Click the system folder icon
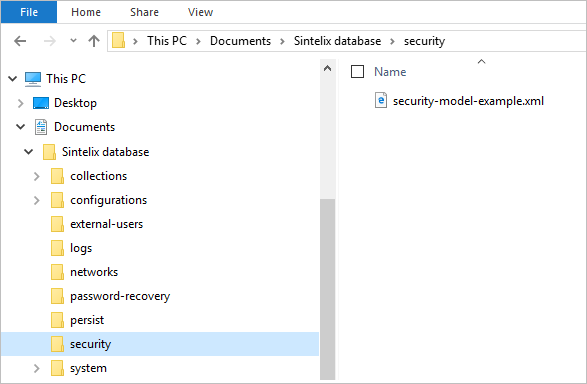 click(57, 368)
